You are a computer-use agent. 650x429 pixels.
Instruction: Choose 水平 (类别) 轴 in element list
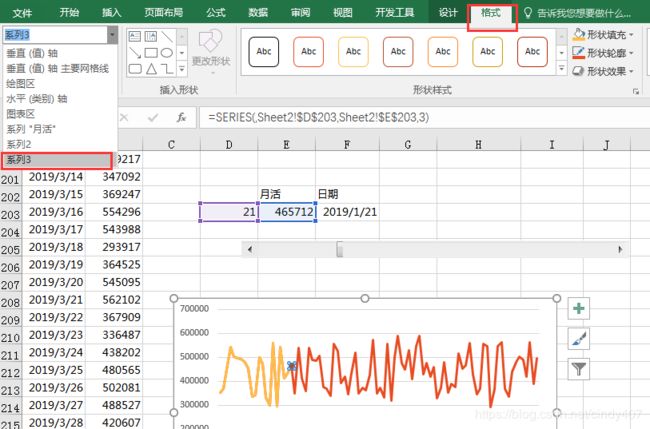pyautogui.click(x=59, y=99)
